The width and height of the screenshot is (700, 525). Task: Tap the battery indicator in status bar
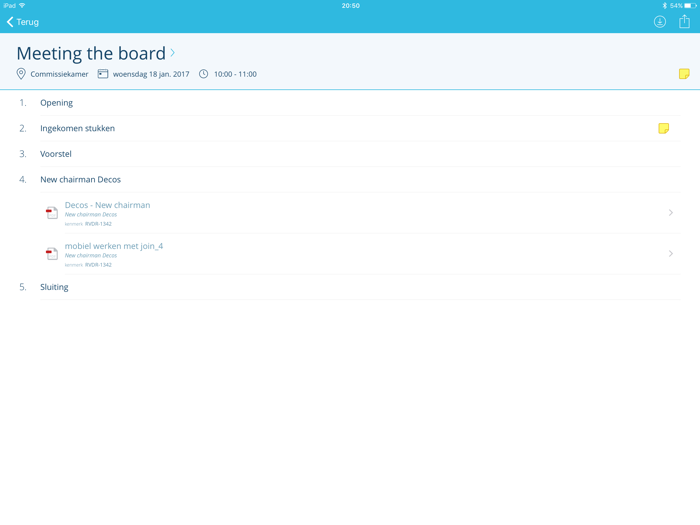click(690, 6)
